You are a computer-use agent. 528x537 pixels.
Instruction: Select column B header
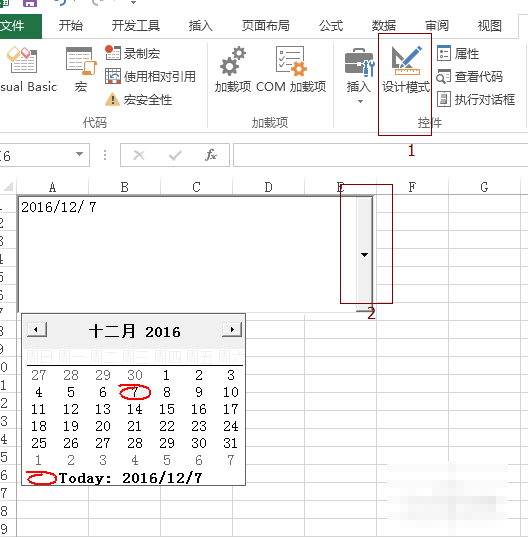(x=124, y=187)
